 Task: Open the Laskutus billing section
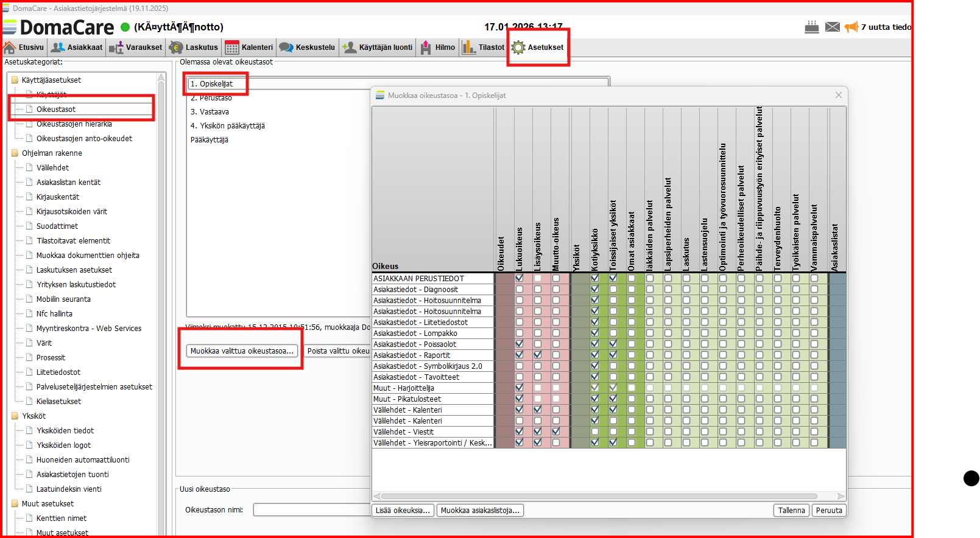point(194,47)
